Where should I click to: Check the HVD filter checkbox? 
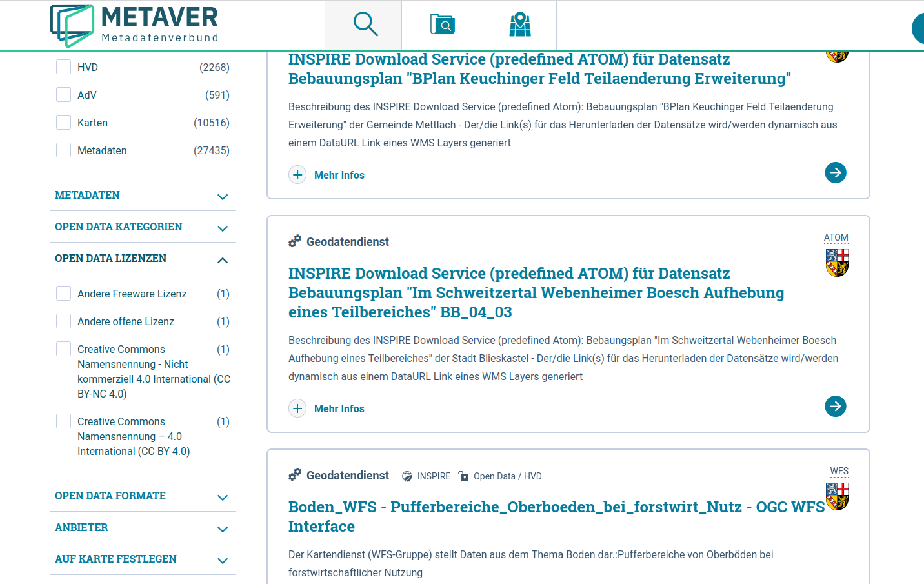pyautogui.click(x=63, y=67)
